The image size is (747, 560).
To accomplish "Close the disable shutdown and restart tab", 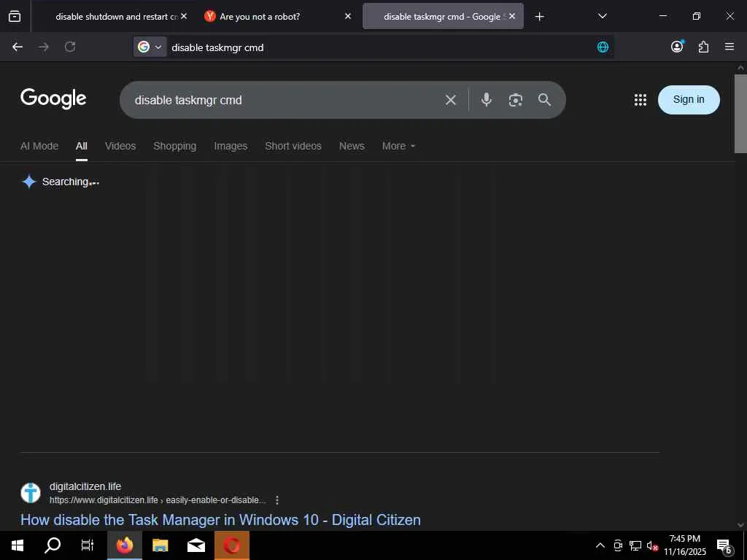I will (x=184, y=16).
